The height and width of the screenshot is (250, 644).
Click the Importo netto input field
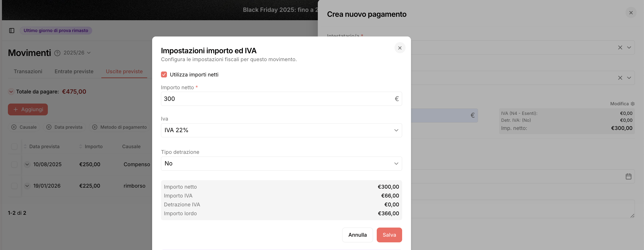click(281, 99)
